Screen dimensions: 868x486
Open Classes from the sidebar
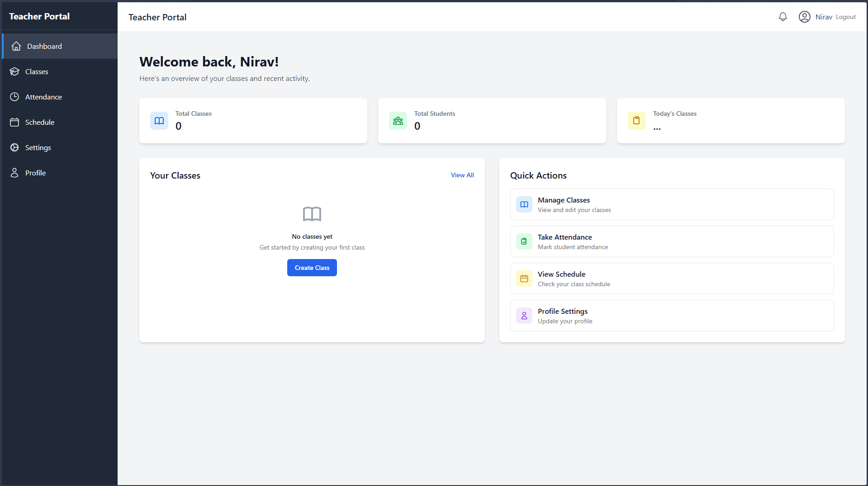pos(37,71)
